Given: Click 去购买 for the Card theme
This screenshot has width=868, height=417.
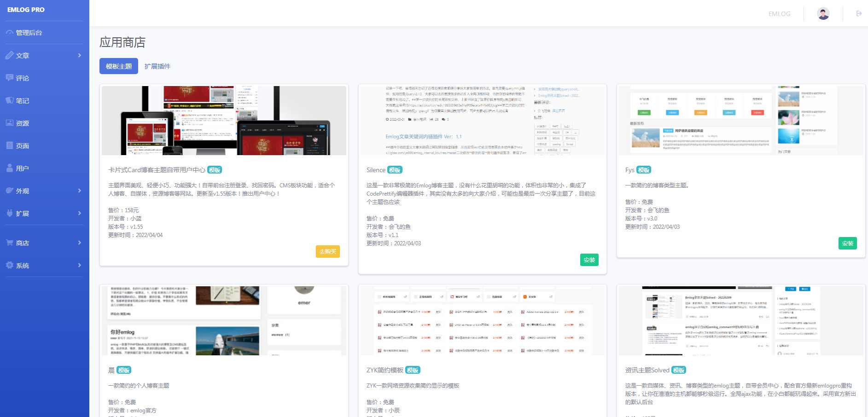Looking at the screenshot, I should pos(327,251).
